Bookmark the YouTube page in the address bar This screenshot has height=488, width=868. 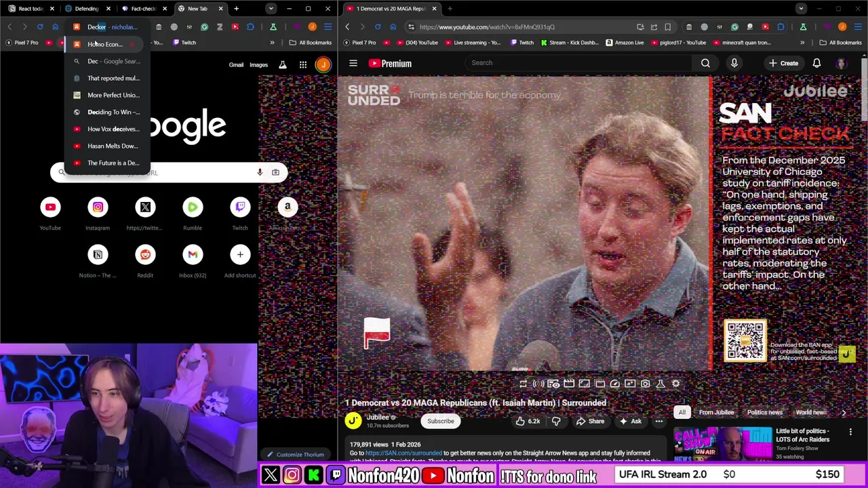pyautogui.click(x=667, y=27)
